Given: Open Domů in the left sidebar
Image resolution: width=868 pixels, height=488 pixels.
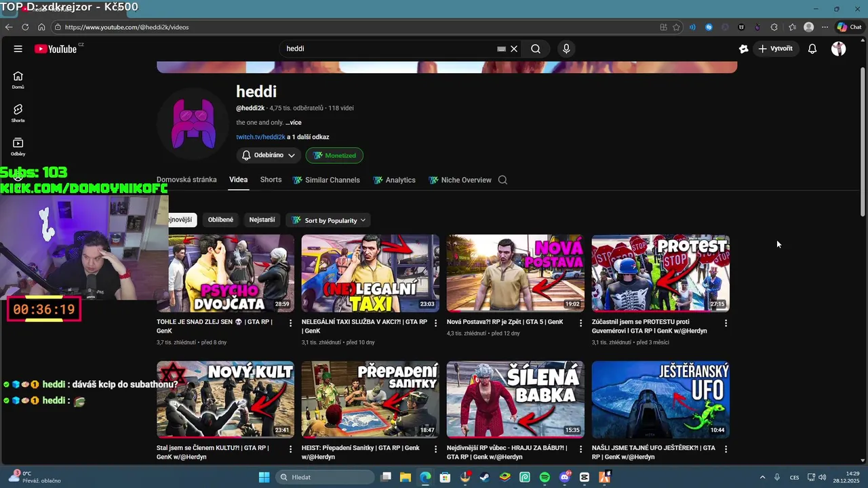Looking at the screenshot, I should (18, 80).
